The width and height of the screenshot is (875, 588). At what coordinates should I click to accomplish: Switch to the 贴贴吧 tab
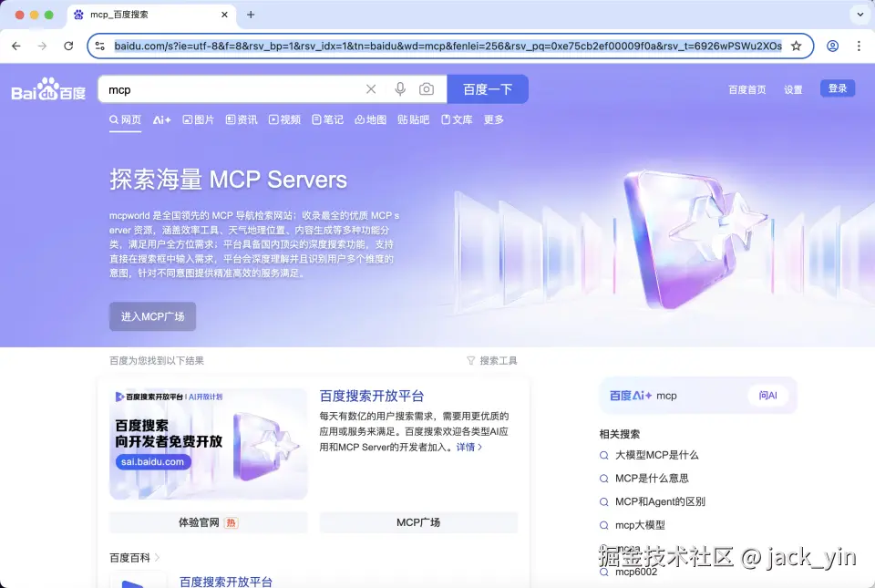[413, 119]
